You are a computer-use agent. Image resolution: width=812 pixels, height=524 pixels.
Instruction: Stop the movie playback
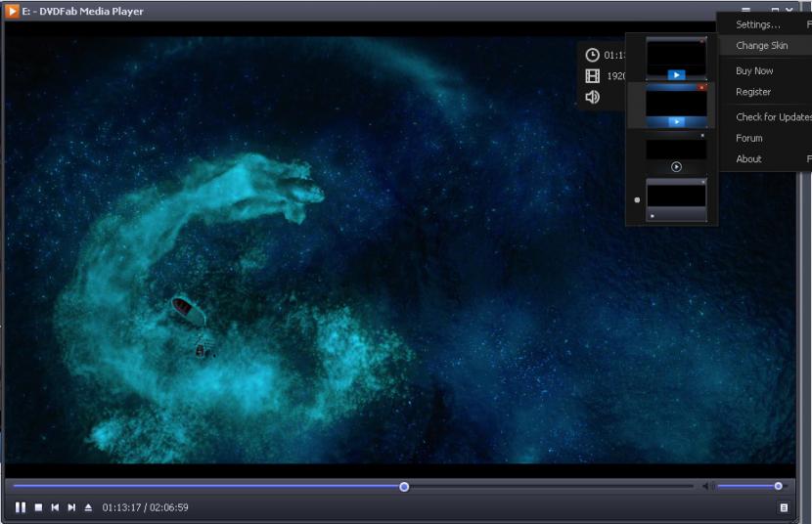[38, 507]
